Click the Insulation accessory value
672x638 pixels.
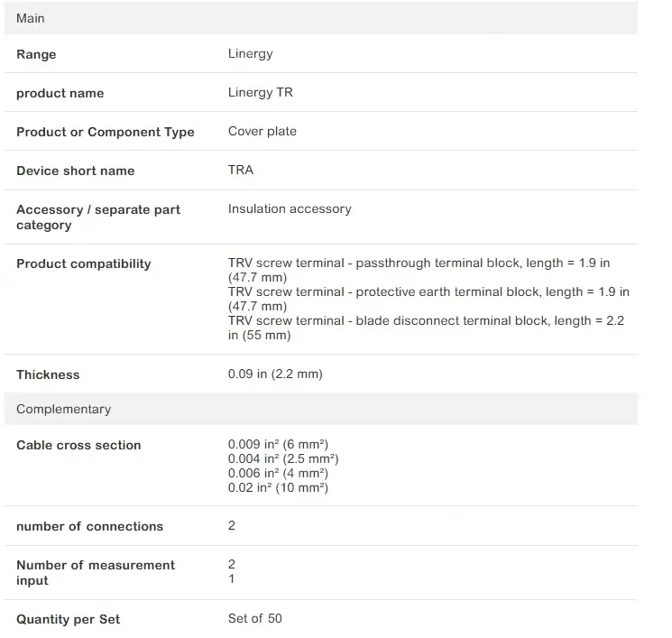pyautogui.click(x=290, y=209)
